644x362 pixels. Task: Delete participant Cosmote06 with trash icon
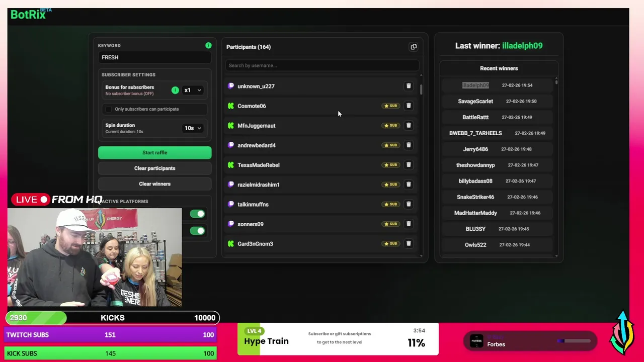click(409, 106)
